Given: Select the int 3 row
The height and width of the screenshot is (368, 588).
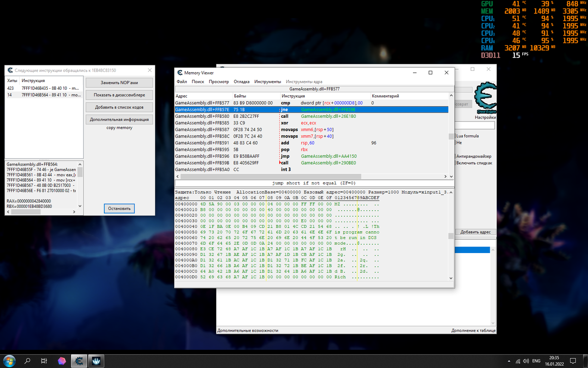Looking at the screenshot, I should (311, 169).
